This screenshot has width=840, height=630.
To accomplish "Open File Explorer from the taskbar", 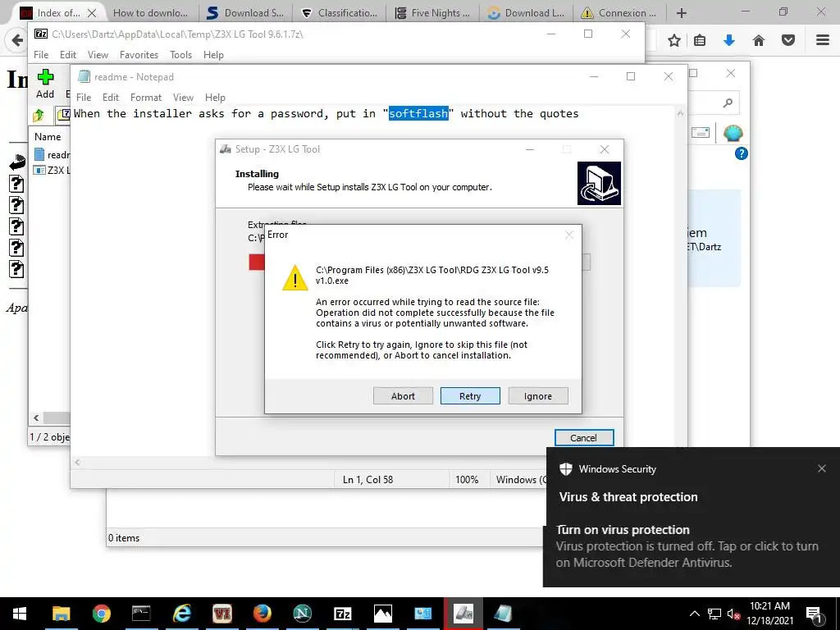I will coord(61,614).
